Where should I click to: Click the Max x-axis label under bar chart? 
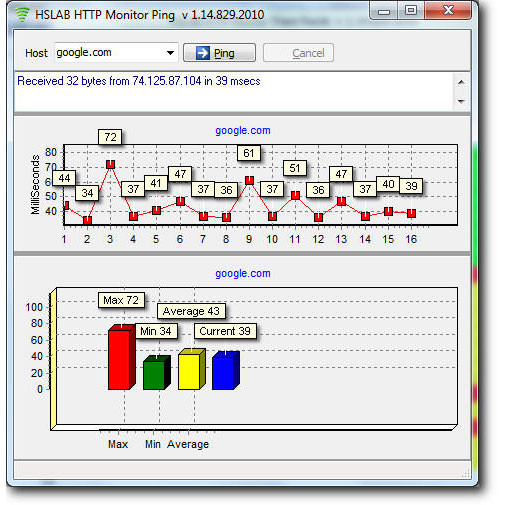(118, 444)
